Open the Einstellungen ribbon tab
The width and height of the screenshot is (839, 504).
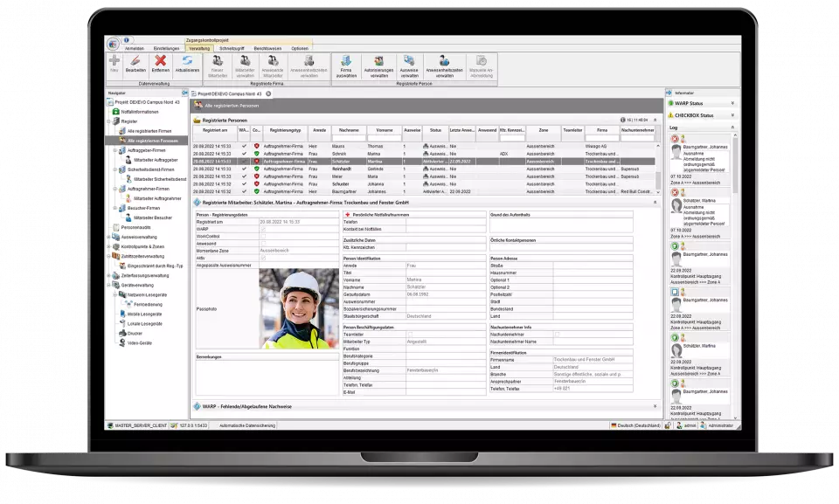[167, 48]
